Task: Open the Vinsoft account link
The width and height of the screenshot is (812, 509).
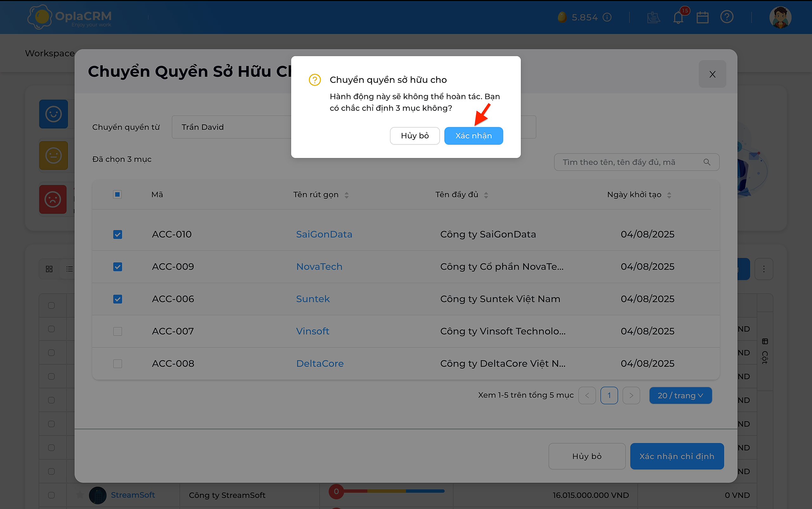Action: 313,331
